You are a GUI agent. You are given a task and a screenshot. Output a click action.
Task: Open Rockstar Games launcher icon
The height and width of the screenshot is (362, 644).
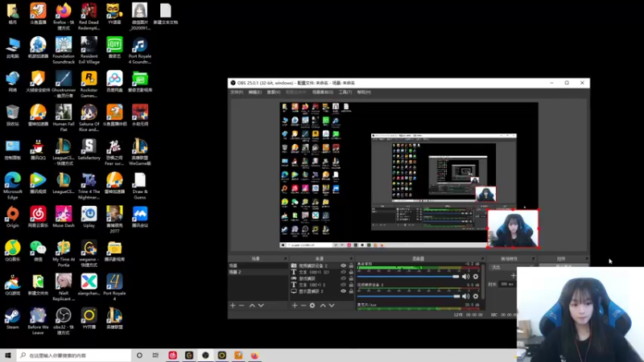pyautogui.click(x=89, y=84)
